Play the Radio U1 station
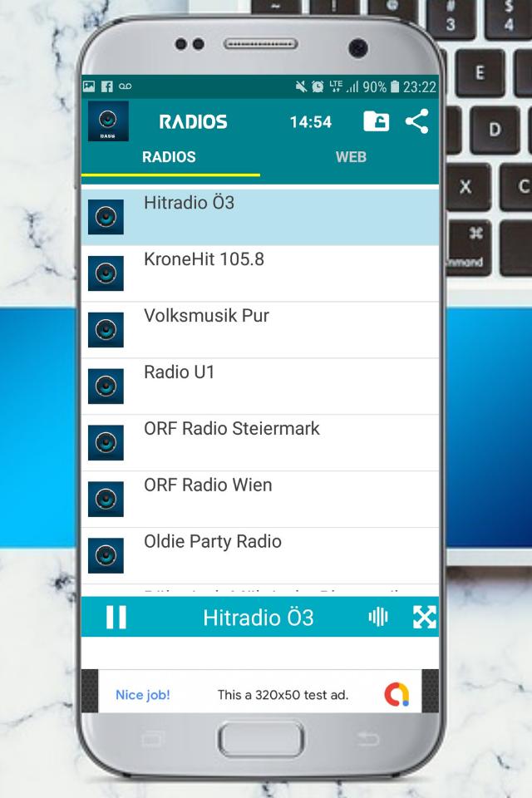Screen dimensions: 532x798 click(260, 387)
